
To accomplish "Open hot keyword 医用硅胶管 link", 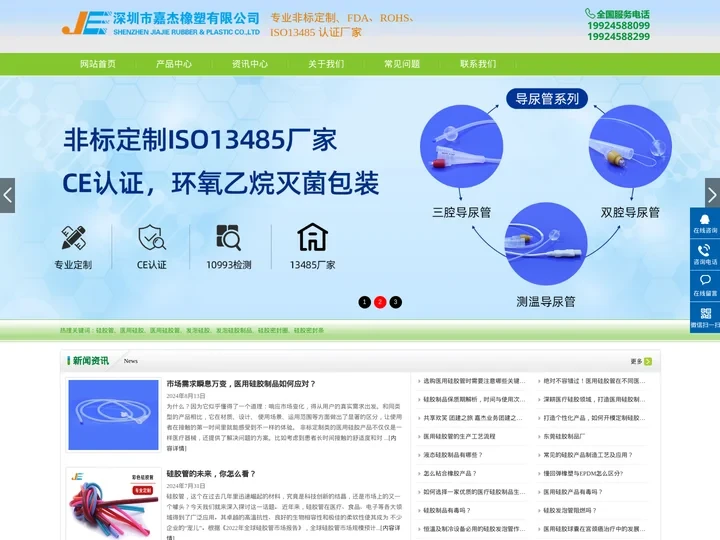I will coord(165,330).
